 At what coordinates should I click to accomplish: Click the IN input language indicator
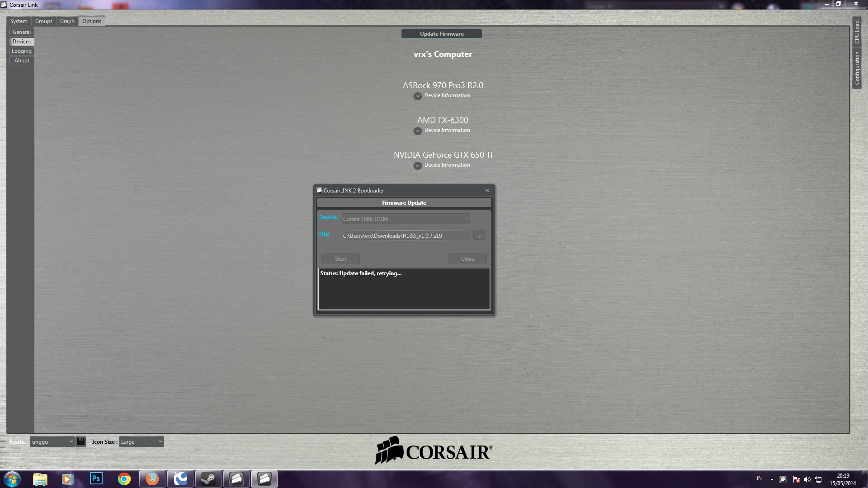coord(759,478)
